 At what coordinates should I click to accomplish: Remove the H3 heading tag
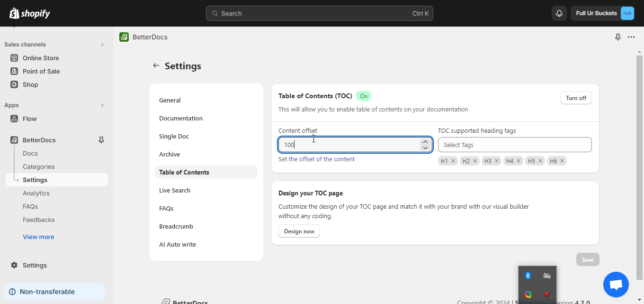[x=497, y=161]
